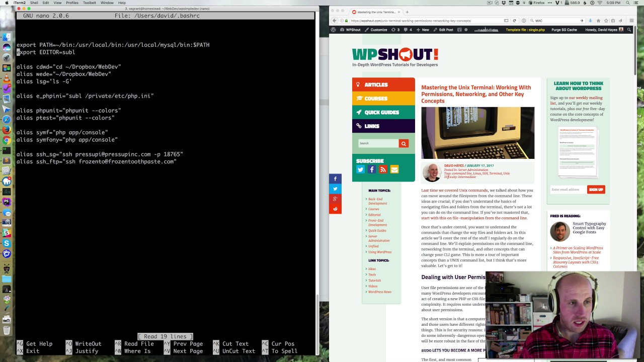Click the sidebar search submit button

(403, 143)
